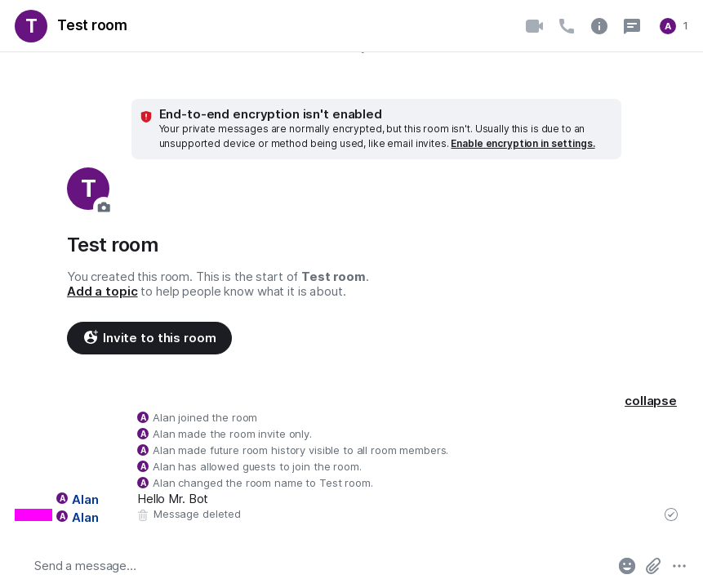Click the large purple room avatar

[x=87, y=188]
